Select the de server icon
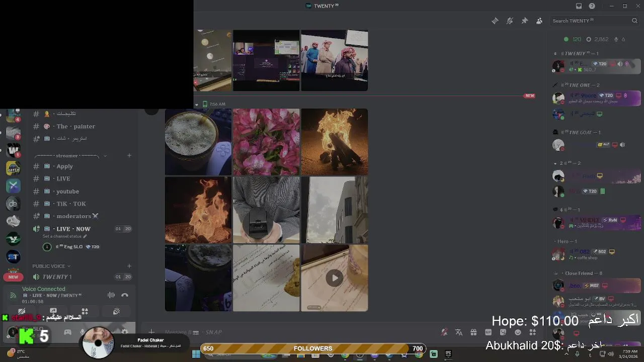 coord(14,204)
